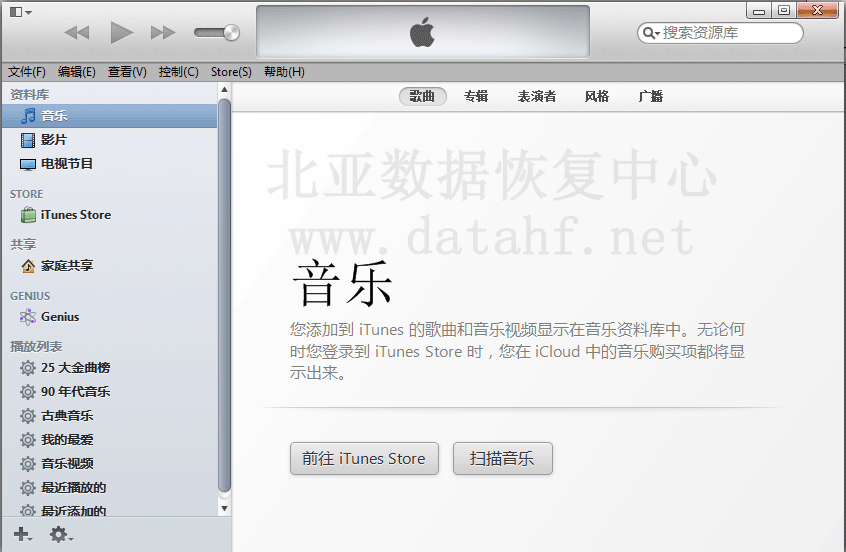Select Genius in the sidebar
Screen dimensions: 846x552
pos(110,317)
